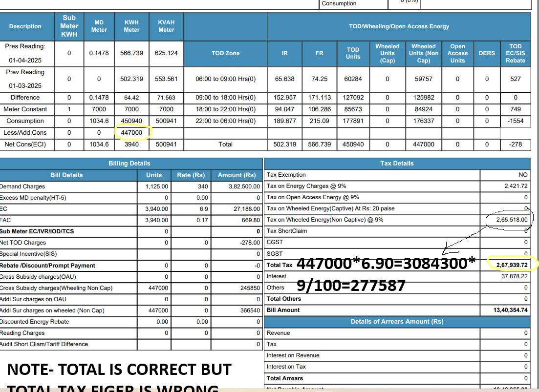Select the 'Net TOD Charges' row label
This screenshot has height=392, width=539.
point(22,242)
